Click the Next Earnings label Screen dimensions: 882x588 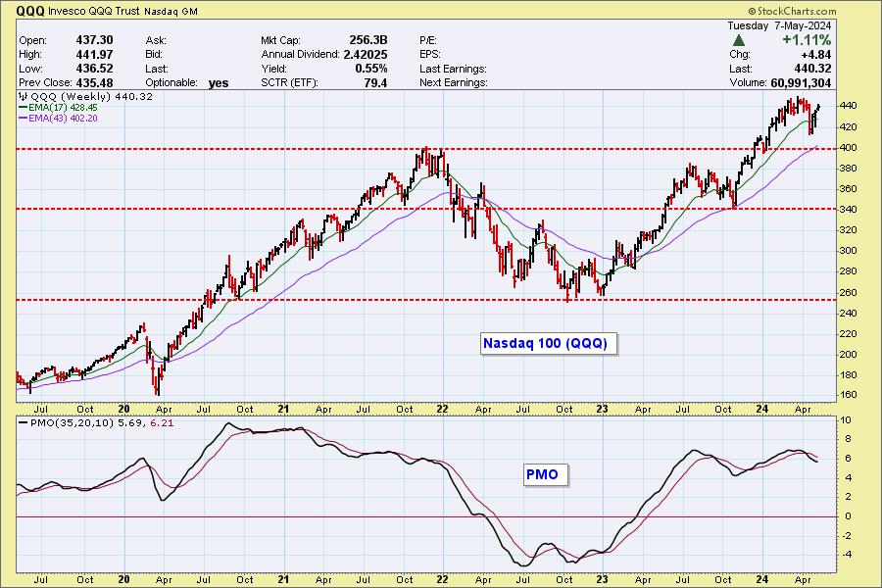pos(454,82)
